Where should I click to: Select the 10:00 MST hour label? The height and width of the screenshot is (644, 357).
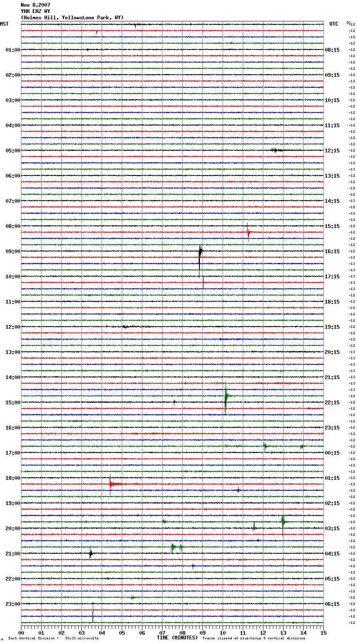tap(13, 277)
